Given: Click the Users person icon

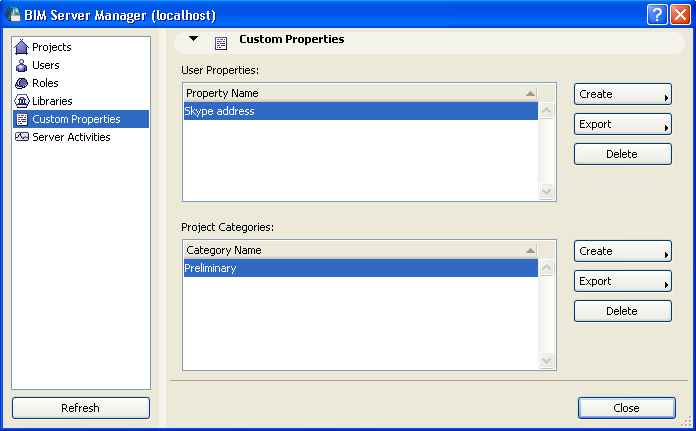Looking at the screenshot, I should 22,65.
